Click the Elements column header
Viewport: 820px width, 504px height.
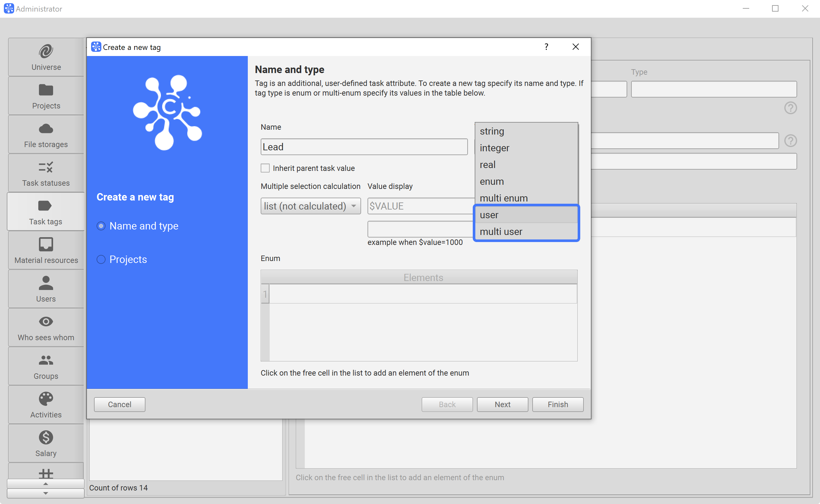click(423, 277)
